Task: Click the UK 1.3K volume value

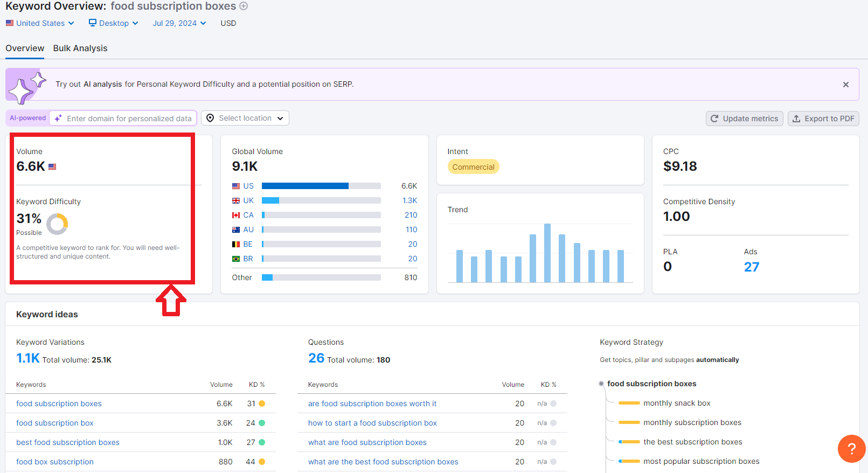Action: (x=410, y=200)
